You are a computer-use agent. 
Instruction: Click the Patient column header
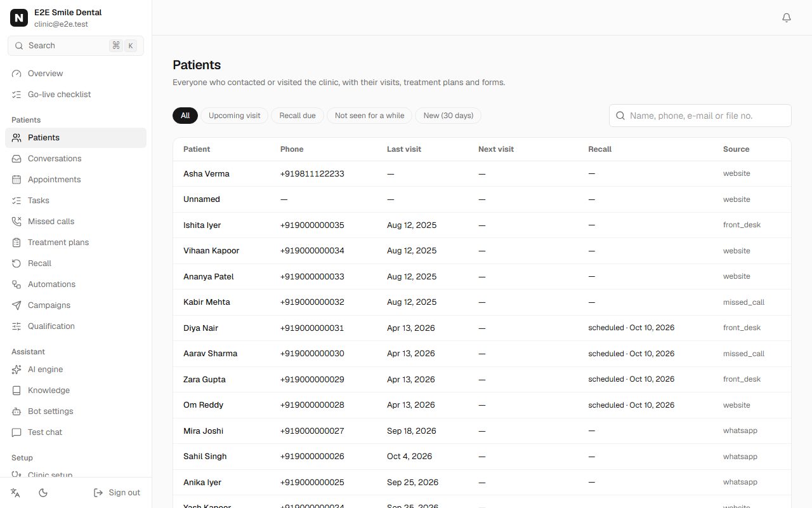coord(197,149)
